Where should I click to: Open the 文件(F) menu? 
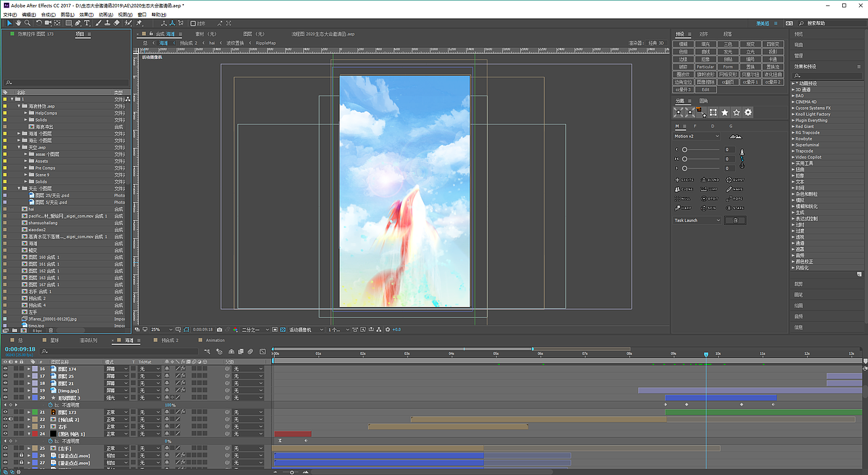pos(9,14)
